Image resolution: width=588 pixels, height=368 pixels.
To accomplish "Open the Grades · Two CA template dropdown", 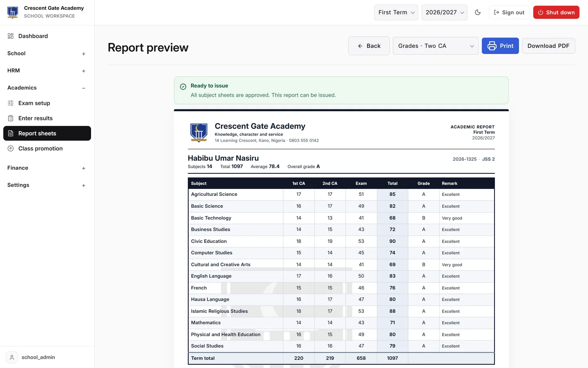I will click(x=435, y=46).
